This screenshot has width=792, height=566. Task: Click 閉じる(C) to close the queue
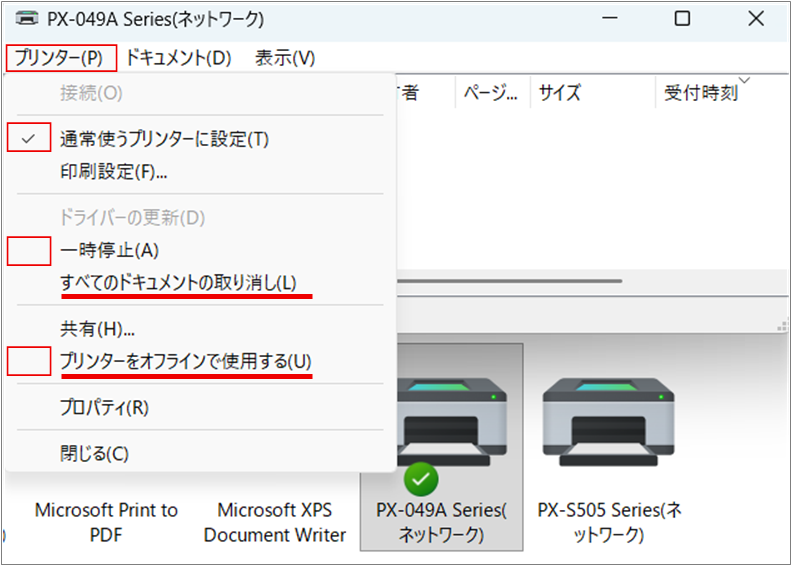94,454
